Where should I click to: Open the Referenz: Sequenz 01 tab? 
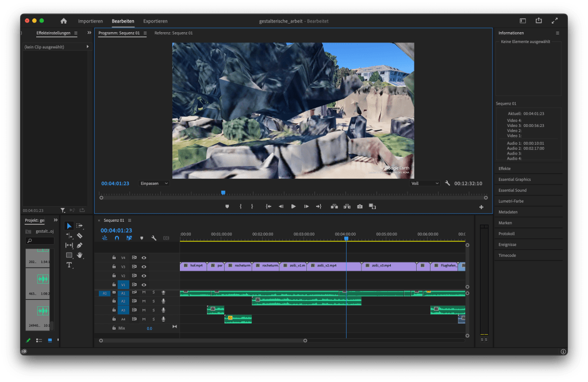tap(174, 33)
